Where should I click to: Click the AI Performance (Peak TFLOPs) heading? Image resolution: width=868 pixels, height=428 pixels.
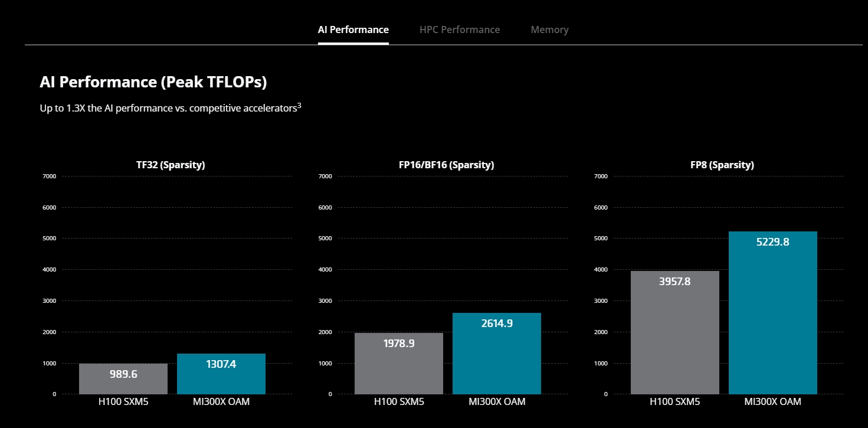tap(153, 82)
